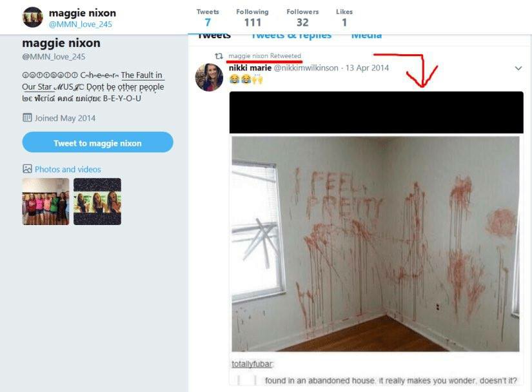The height and width of the screenshot is (392, 532).
Task: Click the calendar icon beside Joined May 2014
Action: tap(27, 118)
